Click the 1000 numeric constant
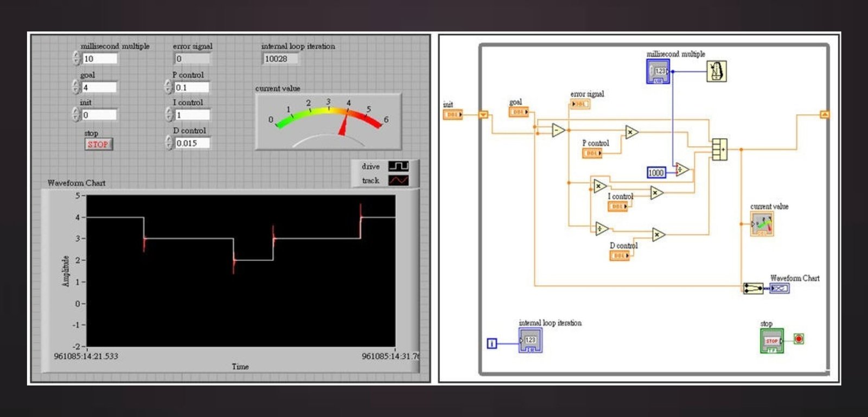 click(656, 172)
